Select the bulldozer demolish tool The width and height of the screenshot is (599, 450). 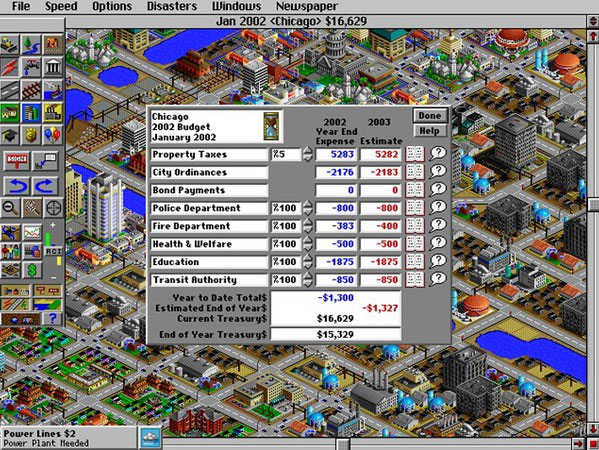click(10, 45)
